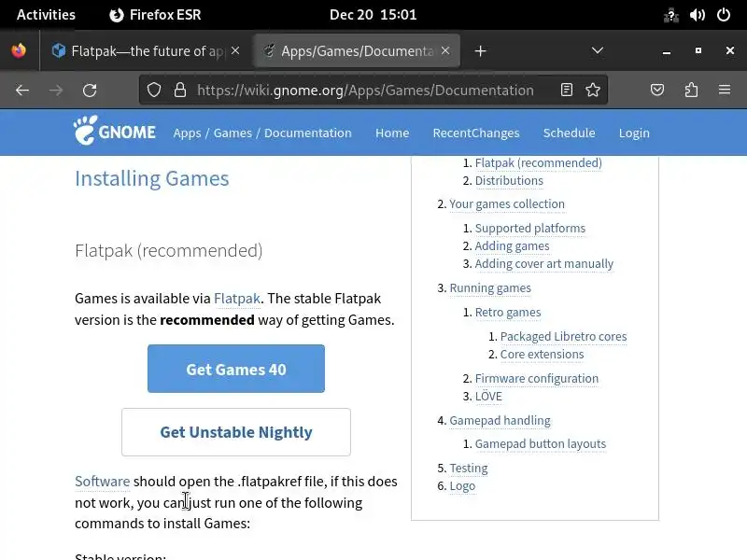Close the Apps/Games/Documentation tab
Viewport: 747px width, 560px height.
click(445, 50)
